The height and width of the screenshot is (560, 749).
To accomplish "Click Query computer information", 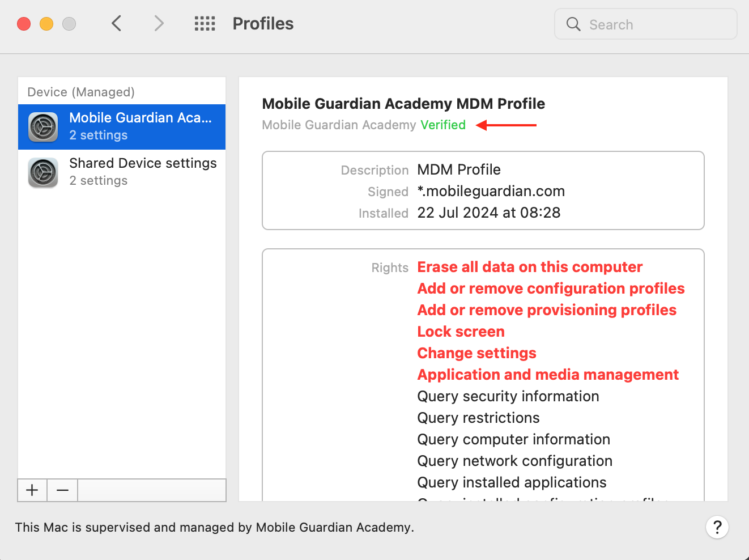I will click(x=514, y=439).
